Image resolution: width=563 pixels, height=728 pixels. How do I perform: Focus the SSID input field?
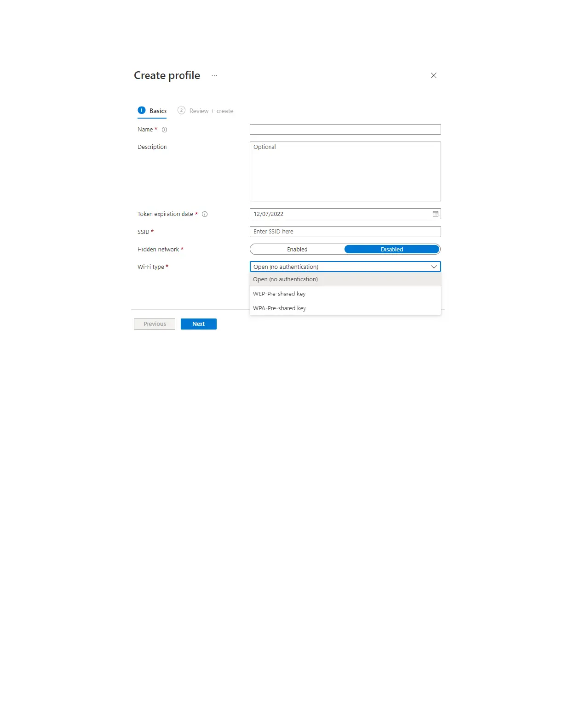pyautogui.click(x=345, y=232)
